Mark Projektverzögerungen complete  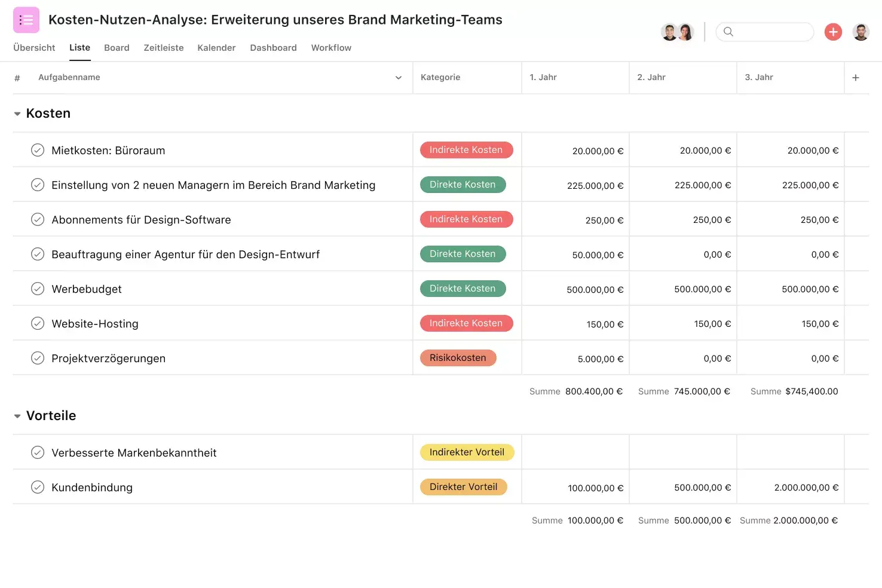click(38, 358)
